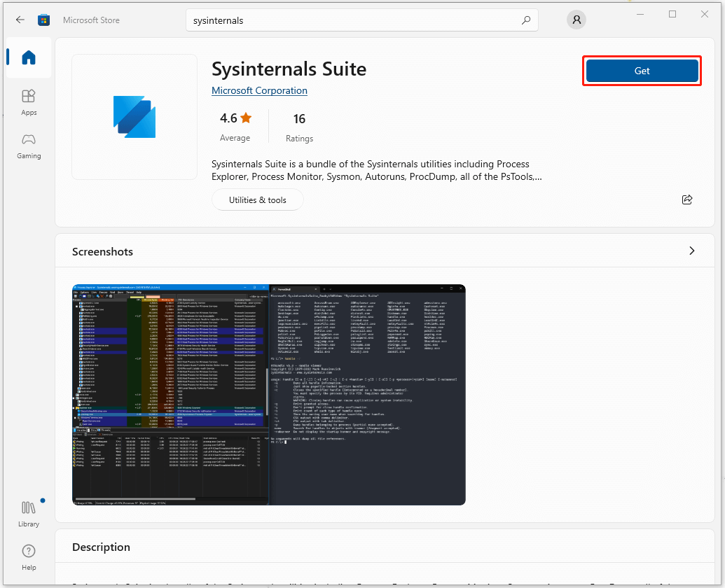The width and height of the screenshot is (725, 588).
Task: Open Help in the sidebar
Action: pos(29,557)
